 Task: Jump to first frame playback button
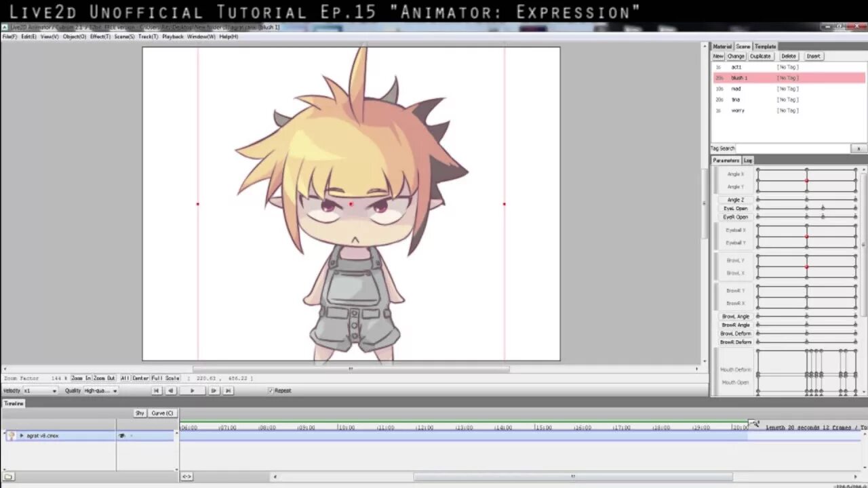[156, 390]
